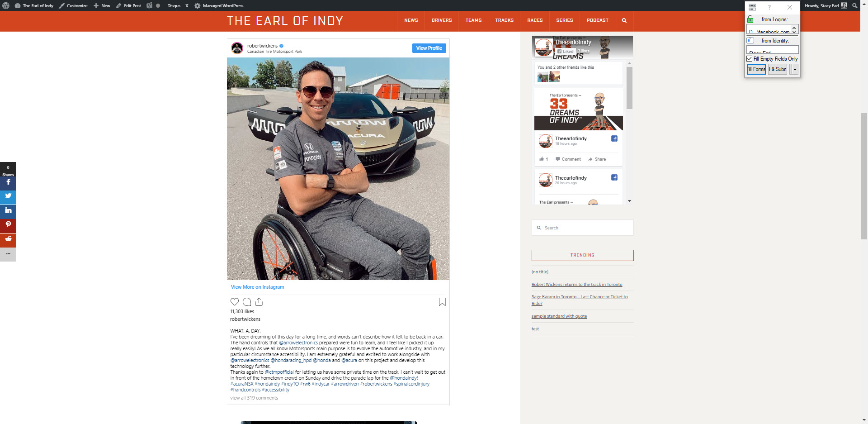The height and width of the screenshot is (424, 868).
Task: Go to the PODCAST menu item
Action: point(597,20)
